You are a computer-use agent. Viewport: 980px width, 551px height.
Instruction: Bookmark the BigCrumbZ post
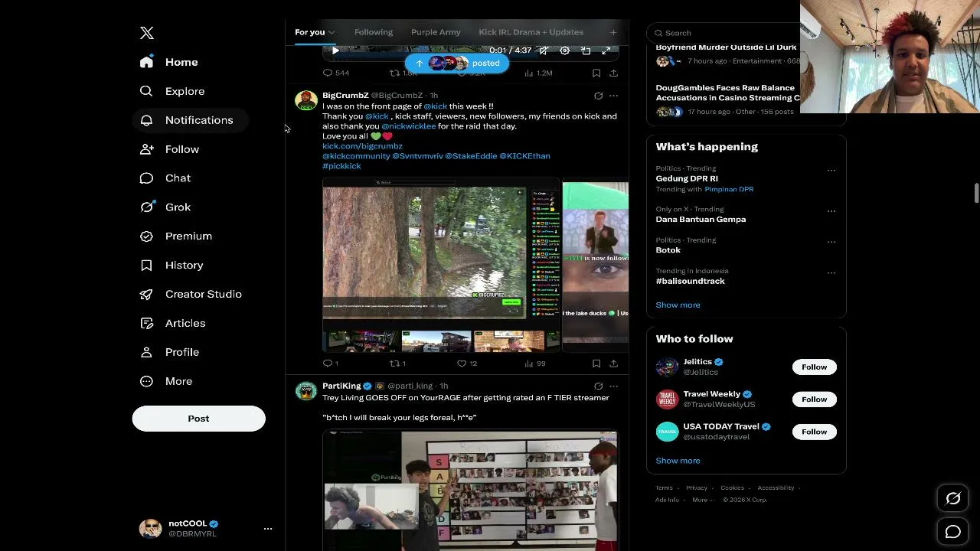click(596, 364)
